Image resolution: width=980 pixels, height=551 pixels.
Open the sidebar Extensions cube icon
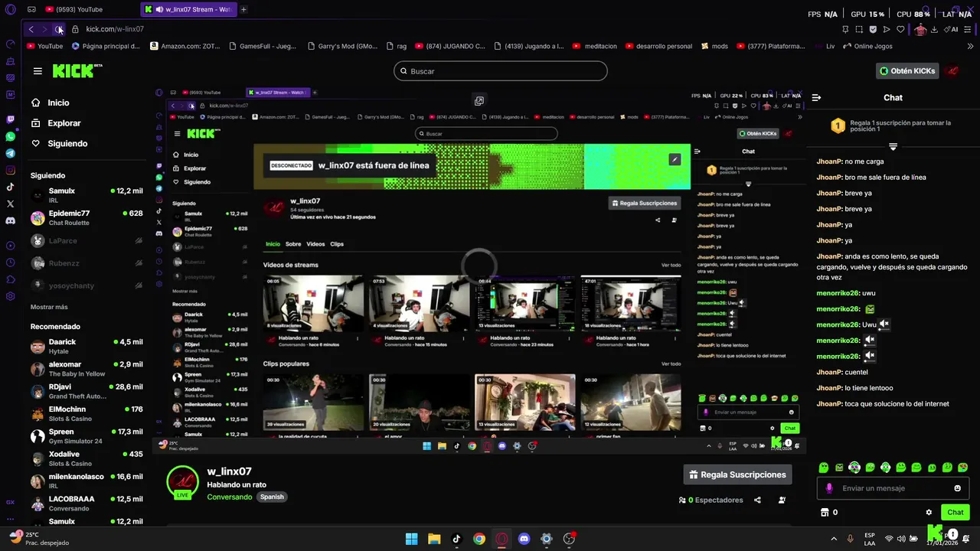pyautogui.click(x=10, y=279)
